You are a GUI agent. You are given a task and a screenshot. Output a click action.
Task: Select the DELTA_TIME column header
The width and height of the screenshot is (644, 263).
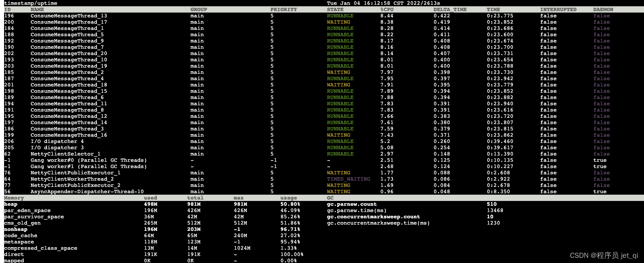[450, 10]
